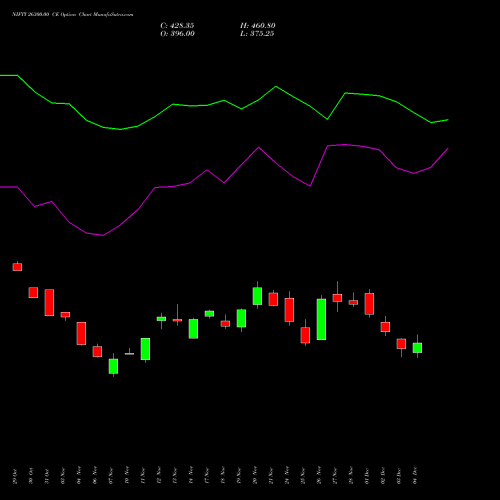Click the 17 Nov date label

(x=207, y=476)
